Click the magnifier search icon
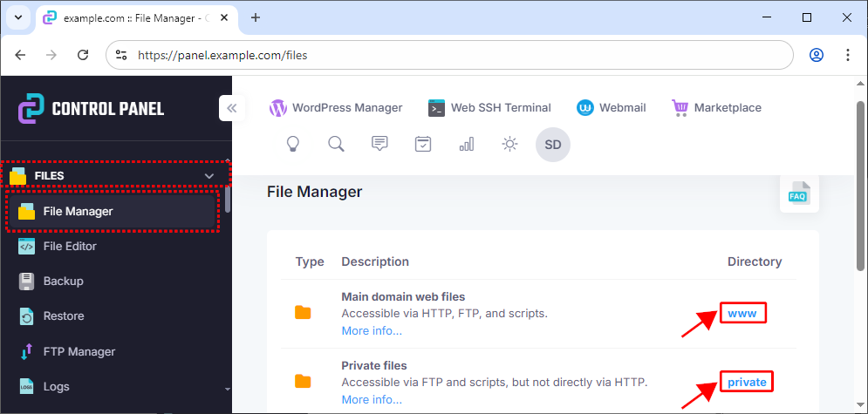 coord(336,145)
